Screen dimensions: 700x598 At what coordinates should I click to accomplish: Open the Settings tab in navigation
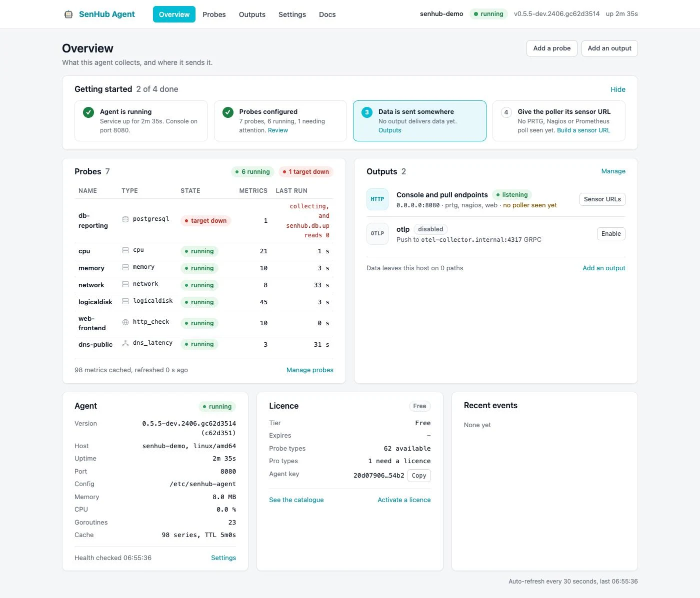pyautogui.click(x=292, y=14)
